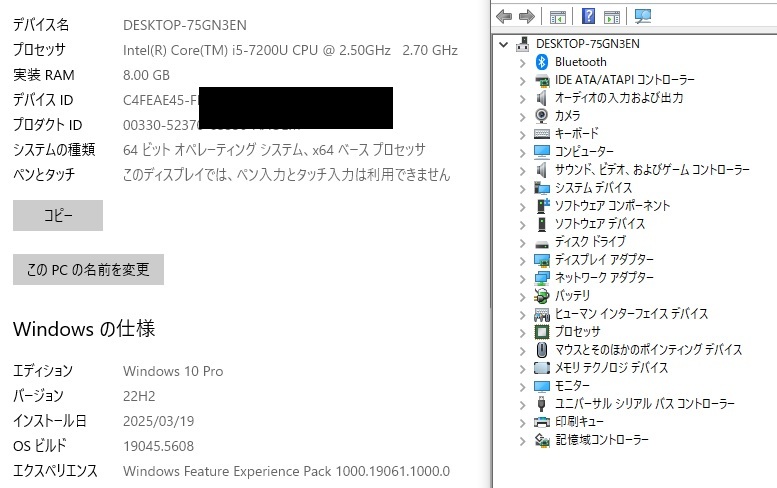Select the キーボード tree label
Screen dimensions: 777x488
(x=576, y=133)
